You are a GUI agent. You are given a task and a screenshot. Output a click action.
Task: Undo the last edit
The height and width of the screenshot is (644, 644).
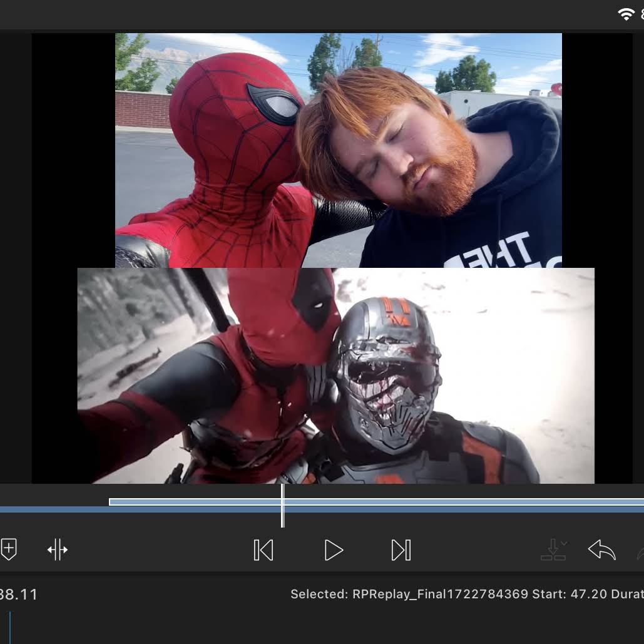(x=601, y=549)
